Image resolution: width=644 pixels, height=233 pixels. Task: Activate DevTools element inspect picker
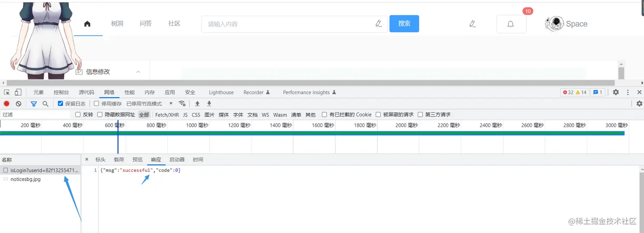coord(7,92)
